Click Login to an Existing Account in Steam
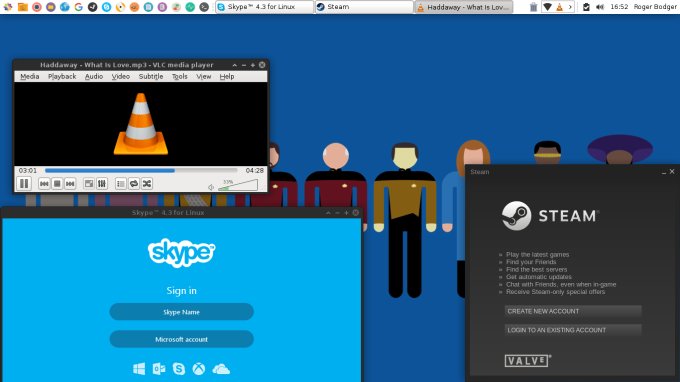Image resolution: width=680 pixels, height=382 pixels. (x=573, y=330)
